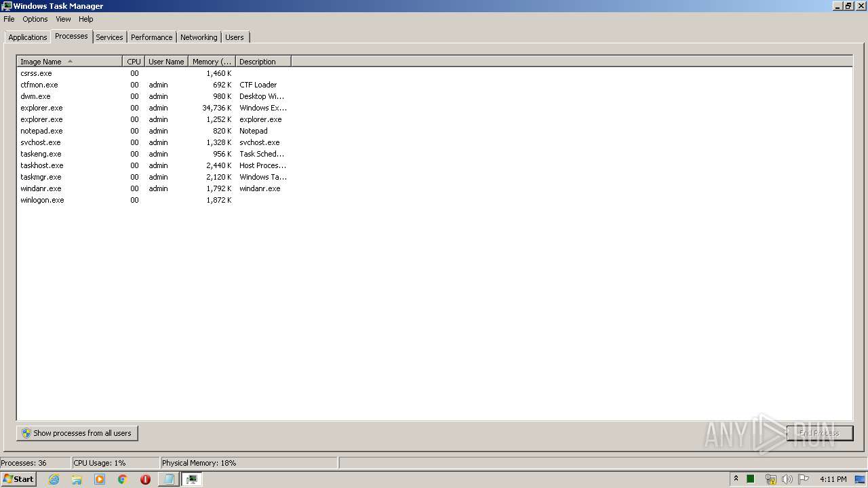The image size is (868, 488).
Task: Open Google Chrome from the taskbar
Action: [x=123, y=479]
